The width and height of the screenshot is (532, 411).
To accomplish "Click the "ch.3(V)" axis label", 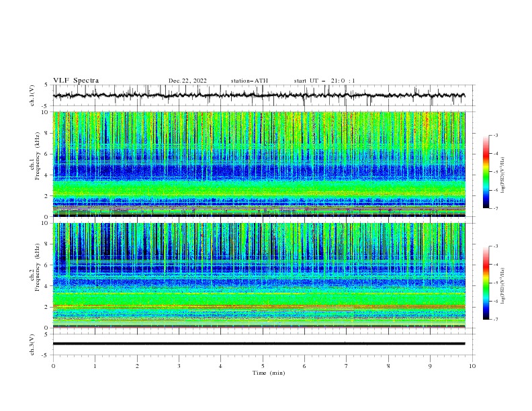I will (32, 345).
